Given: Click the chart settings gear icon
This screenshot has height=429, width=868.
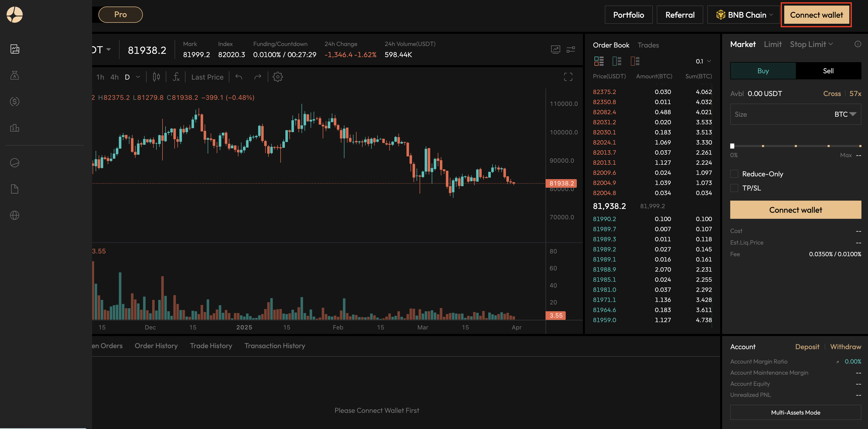Looking at the screenshot, I should pyautogui.click(x=277, y=77).
